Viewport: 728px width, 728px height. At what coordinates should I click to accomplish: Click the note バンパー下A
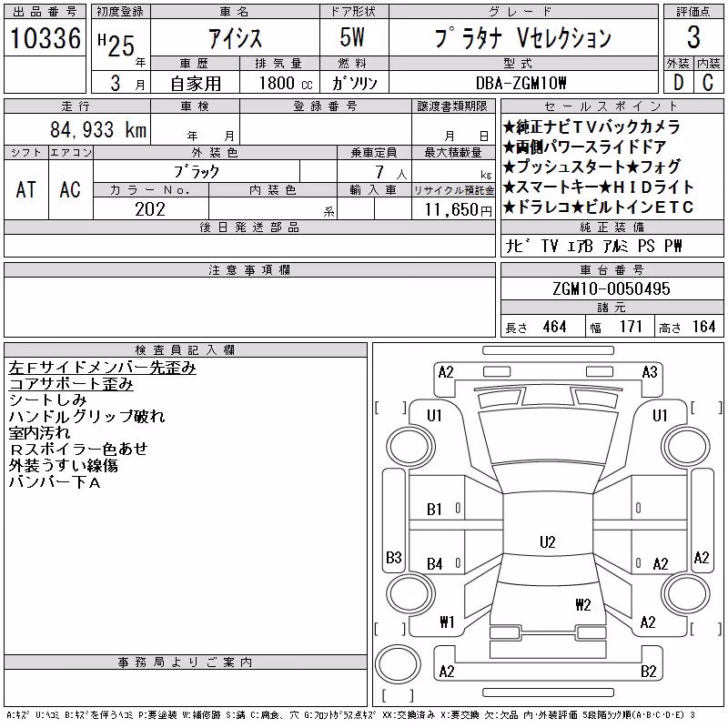point(55,482)
